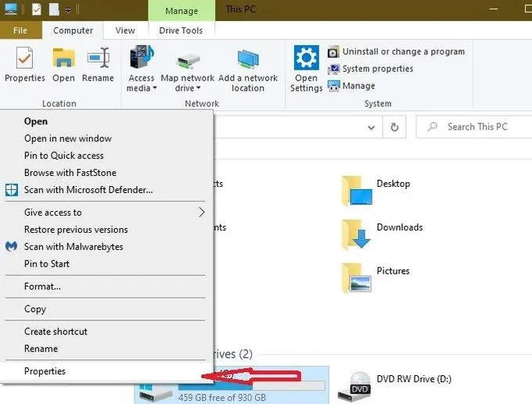Choose Rename in the context menu
Viewport: 532px width, 404px height.
pos(106,349)
